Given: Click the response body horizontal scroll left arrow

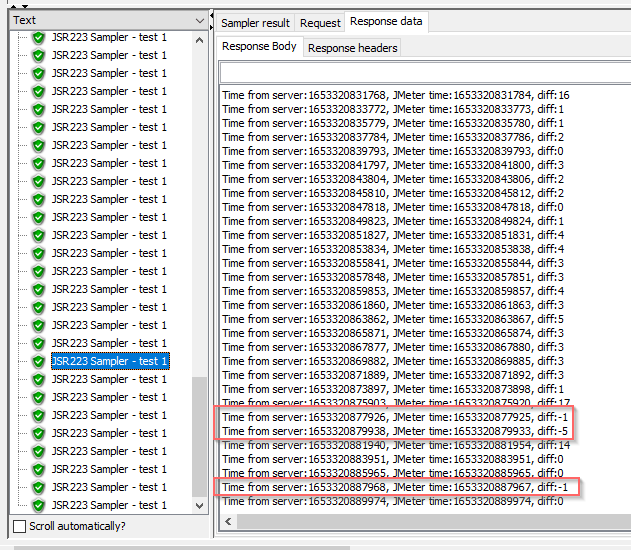Looking at the screenshot, I should [x=228, y=521].
